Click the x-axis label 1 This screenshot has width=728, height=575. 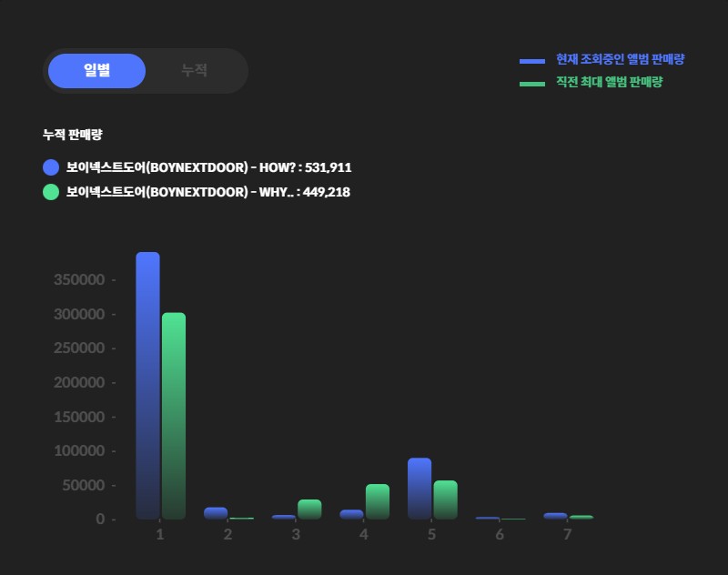160,535
